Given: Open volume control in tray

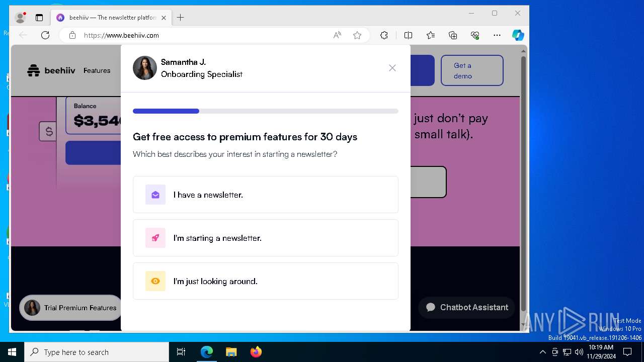Looking at the screenshot, I should tap(579, 352).
